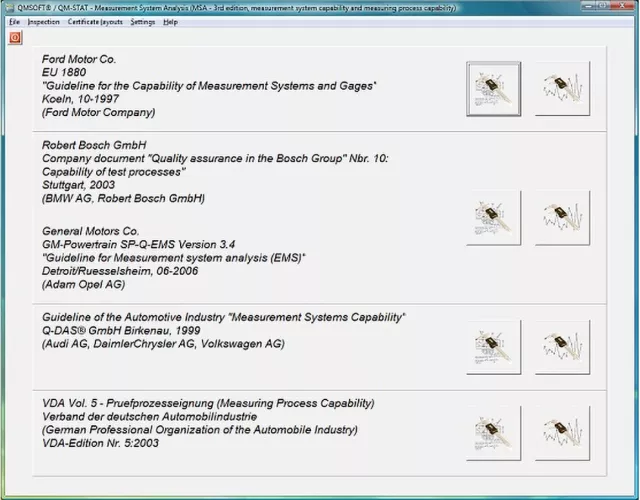Click "VDA Vol. 5 - Pruefprozesseignung" line
The image size is (640, 500).
(x=208, y=404)
